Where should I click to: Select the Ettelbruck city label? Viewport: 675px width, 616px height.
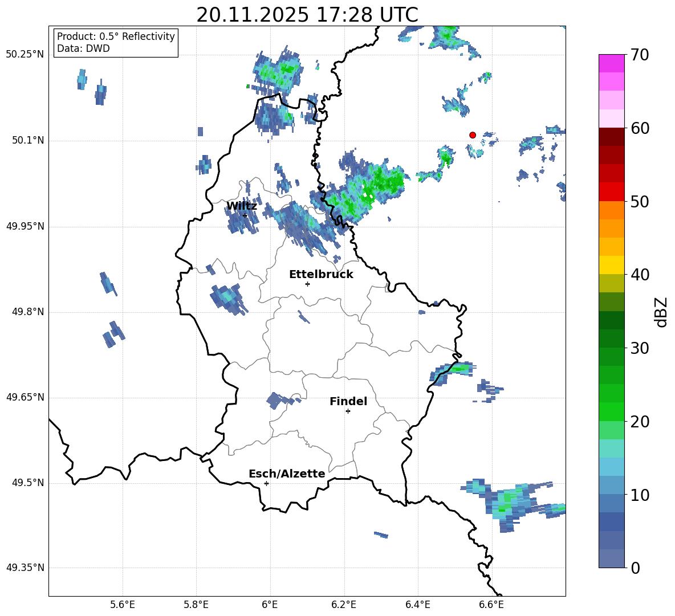321,275
